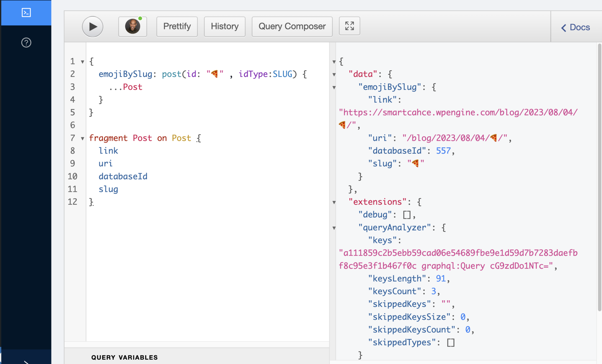602x364 pixels.
Task: Run the GraphQL query with the play button
Action: [x=92, y=26]
